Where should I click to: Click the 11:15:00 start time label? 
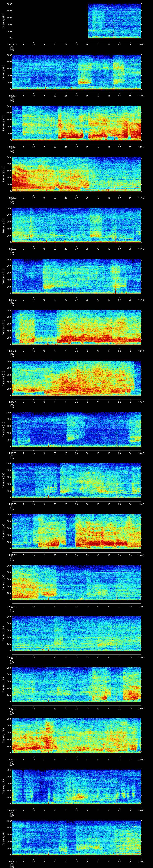click(x=12, y=351)
